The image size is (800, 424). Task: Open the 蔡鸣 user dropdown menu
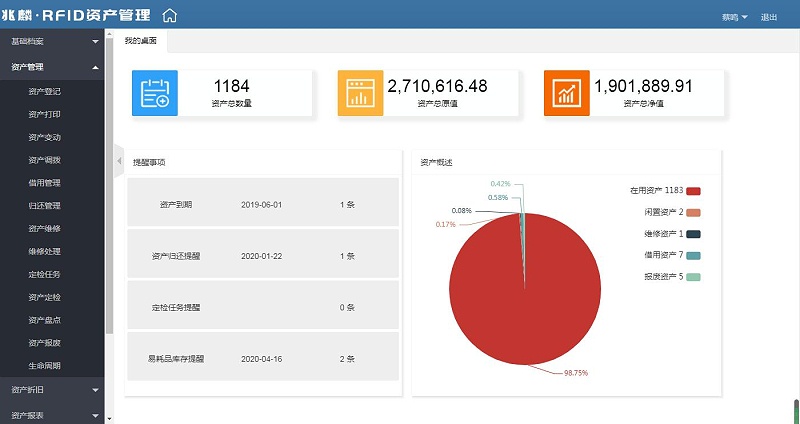[733, 17]
